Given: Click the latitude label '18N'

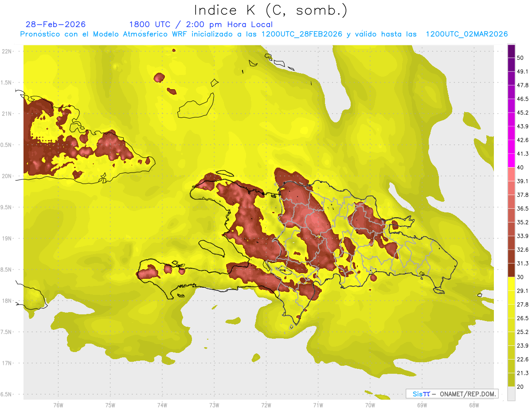Looking at the screenshot, I should pyautogui.click(x=8, y=301).
